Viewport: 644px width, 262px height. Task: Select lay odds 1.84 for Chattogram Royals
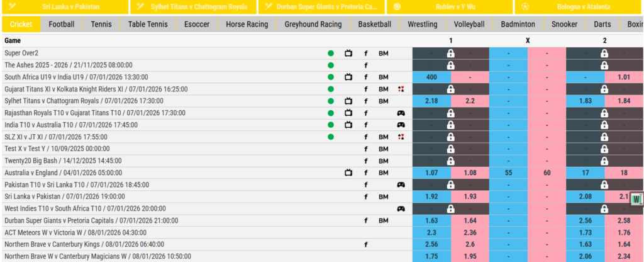(624, 101)
